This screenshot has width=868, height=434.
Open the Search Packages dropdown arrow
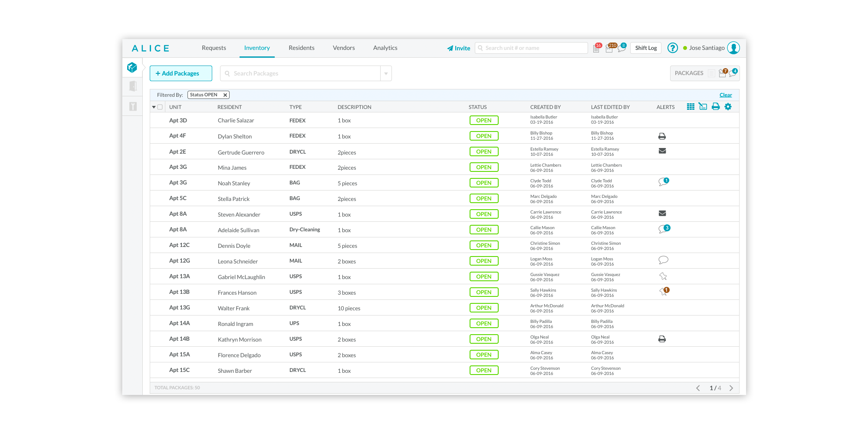coord(386,73)
